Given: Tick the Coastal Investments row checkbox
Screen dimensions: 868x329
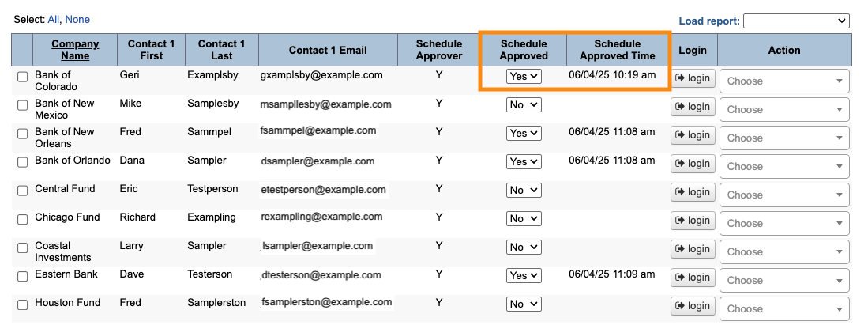Looking at the screenshot, I should coord(23,248).
